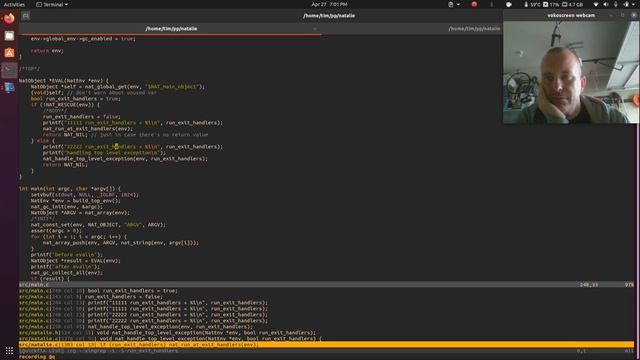Click the 'int main(int argc, char *argv[])' line
The height and width of the screenshot is (360, 640).
(x=70, y=189)
